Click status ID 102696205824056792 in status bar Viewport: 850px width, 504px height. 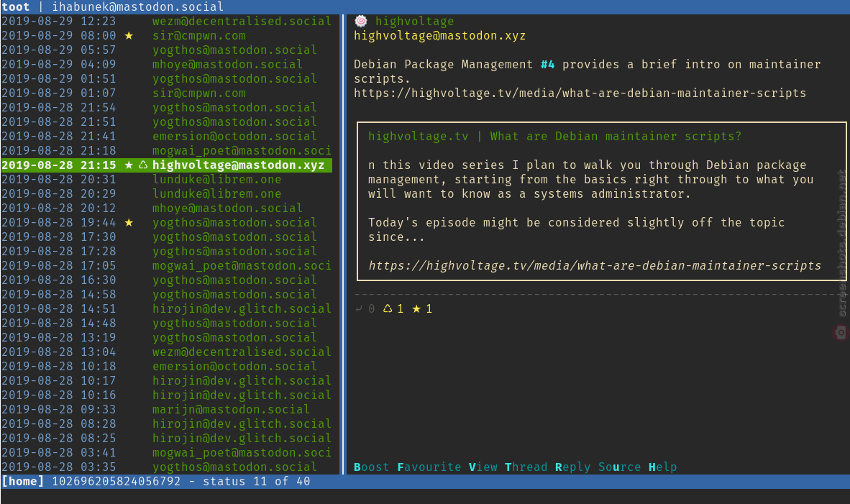pos(116,481)
